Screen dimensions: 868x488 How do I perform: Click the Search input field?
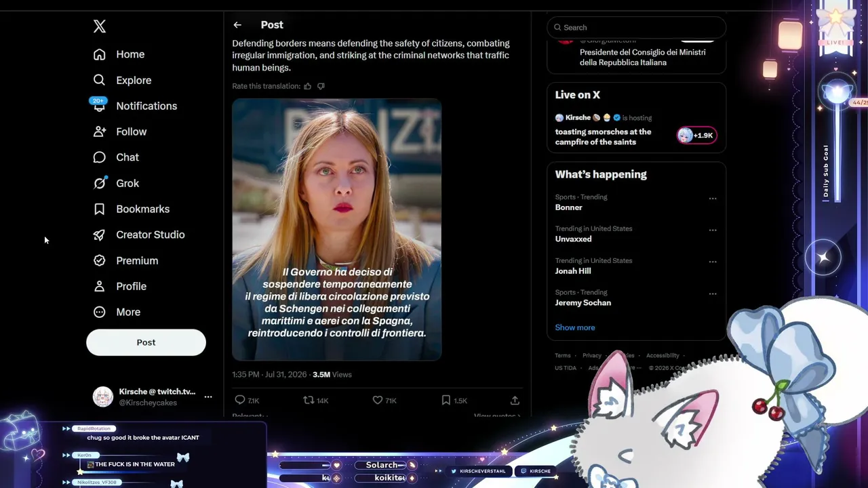pyautogui.click(x=636, y=27)
